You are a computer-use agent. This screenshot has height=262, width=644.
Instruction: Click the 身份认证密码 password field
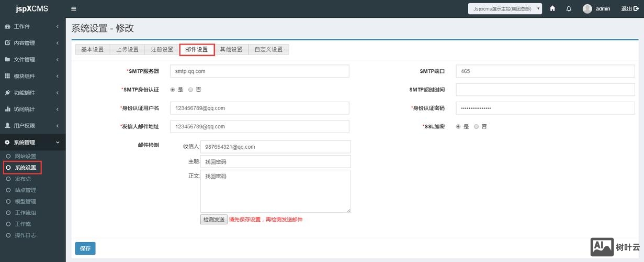tap(546, 108)
